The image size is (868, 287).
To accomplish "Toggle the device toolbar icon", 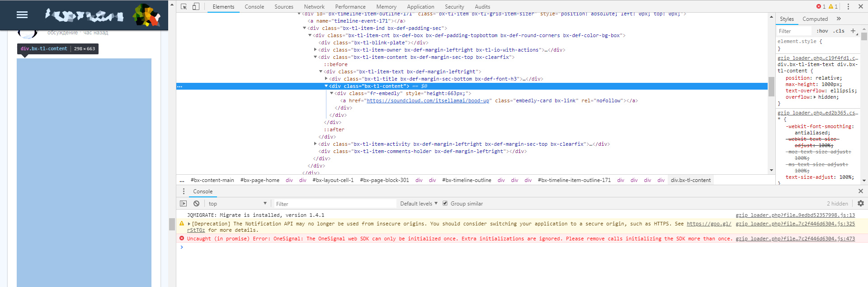I will 196,6.
